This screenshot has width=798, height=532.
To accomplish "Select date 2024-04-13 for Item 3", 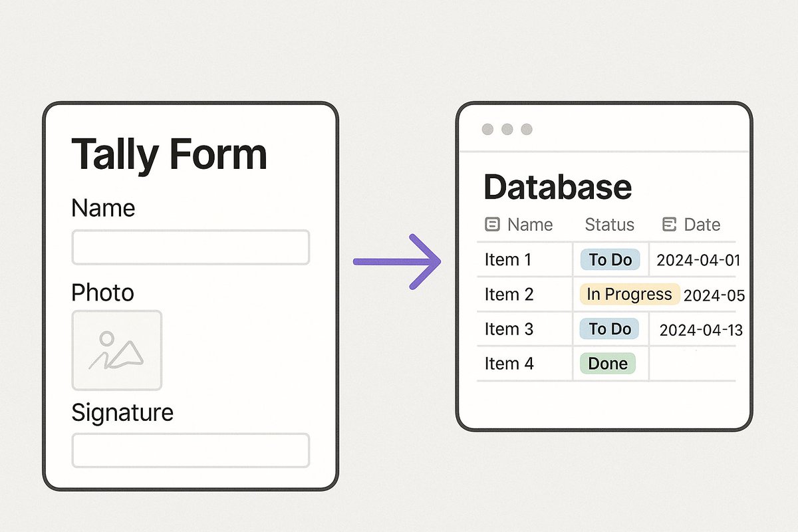I will (x=701, y=330).
